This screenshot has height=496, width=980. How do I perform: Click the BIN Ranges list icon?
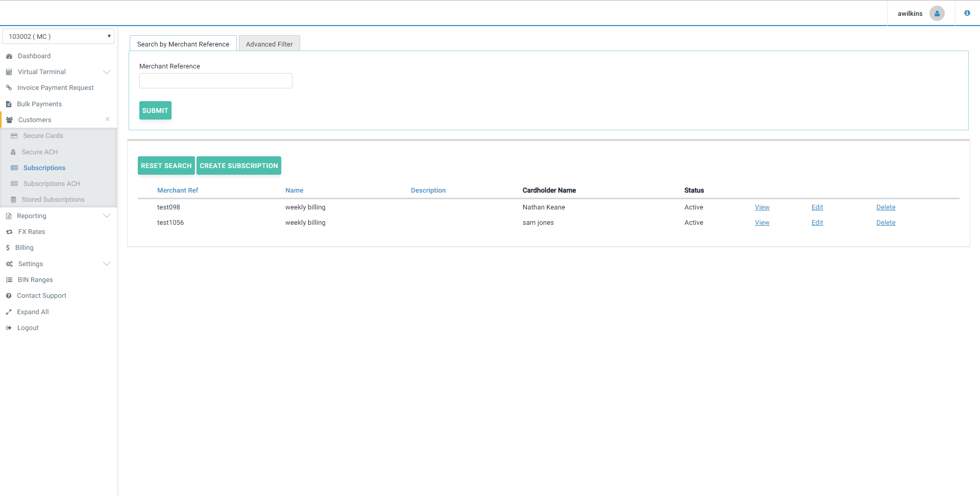point(9,280)
